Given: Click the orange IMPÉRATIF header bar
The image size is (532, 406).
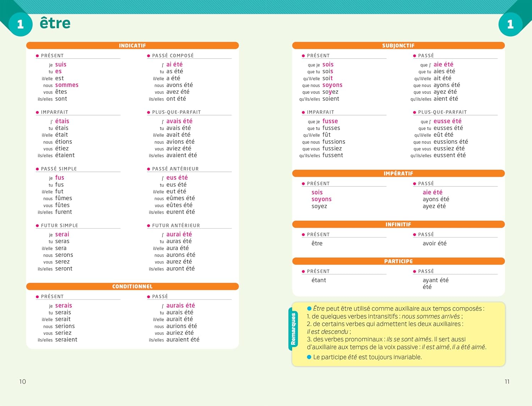Looking at the screenshot, I should click(x=398, y=173).
